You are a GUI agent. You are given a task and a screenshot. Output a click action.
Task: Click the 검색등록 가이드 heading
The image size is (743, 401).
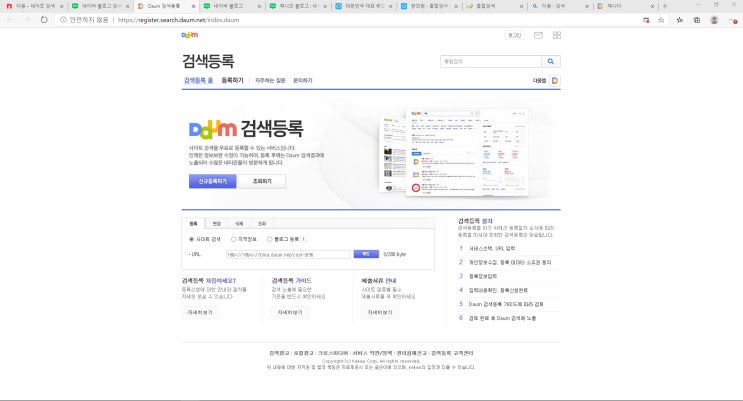291,281
